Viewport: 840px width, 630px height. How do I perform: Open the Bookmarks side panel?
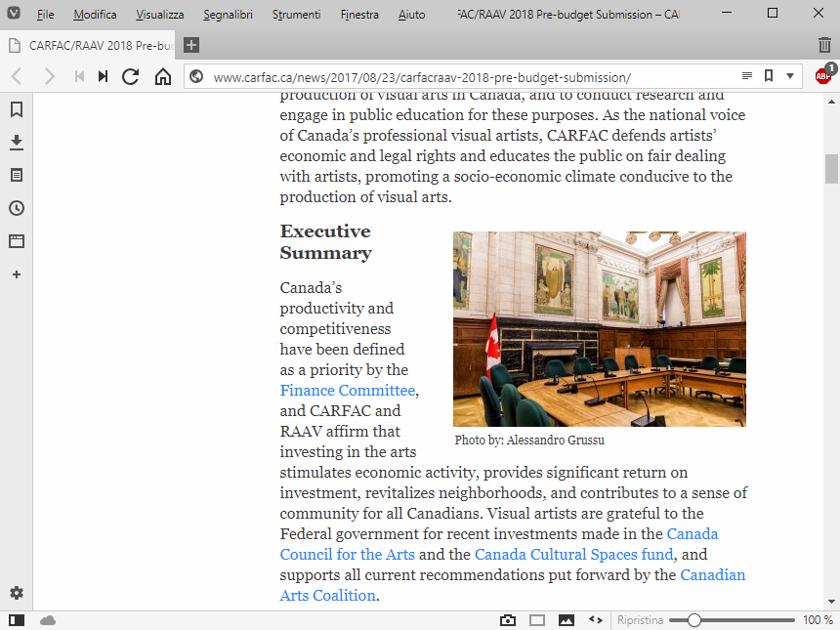point(17,109)
